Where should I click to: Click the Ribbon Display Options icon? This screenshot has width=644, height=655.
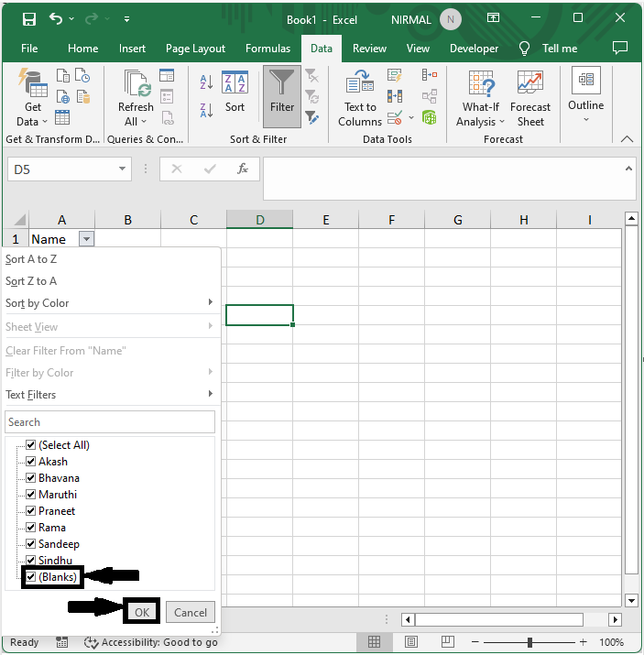(x=493, y=18)
